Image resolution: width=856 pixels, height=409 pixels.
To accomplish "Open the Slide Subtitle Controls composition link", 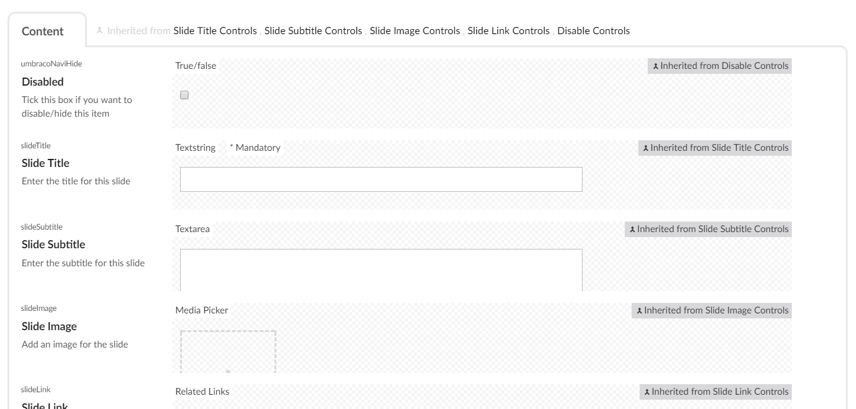I will point(313,31).
